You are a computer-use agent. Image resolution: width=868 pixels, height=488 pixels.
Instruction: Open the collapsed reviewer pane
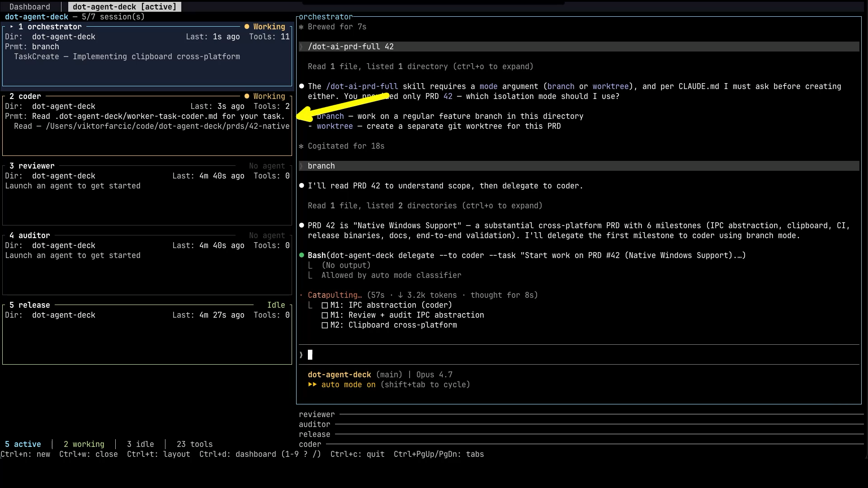tap(581, 414)
